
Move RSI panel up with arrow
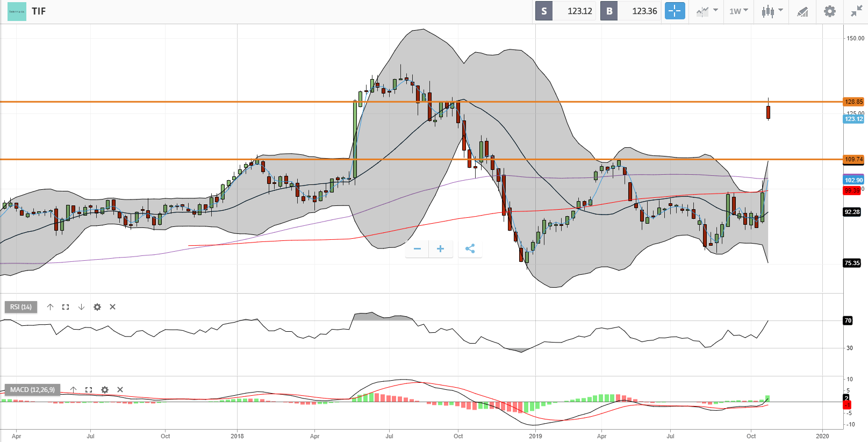point(50,307)
